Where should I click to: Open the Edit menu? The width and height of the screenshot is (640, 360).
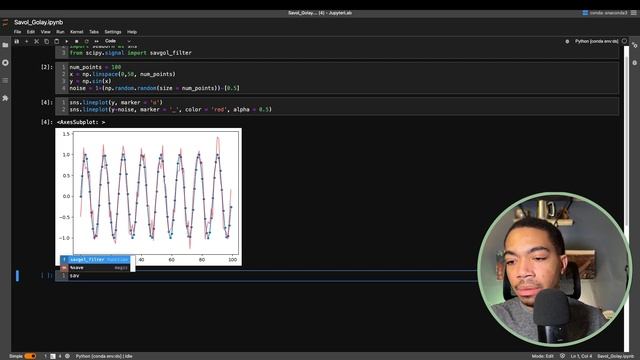31,32
